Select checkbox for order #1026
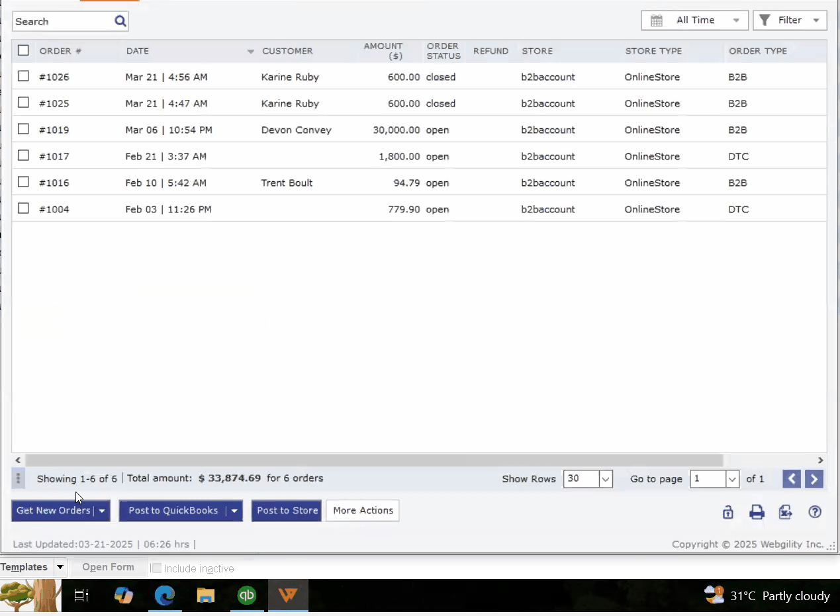840x616 pixels. pyautogui.click(x=23, y=76)
